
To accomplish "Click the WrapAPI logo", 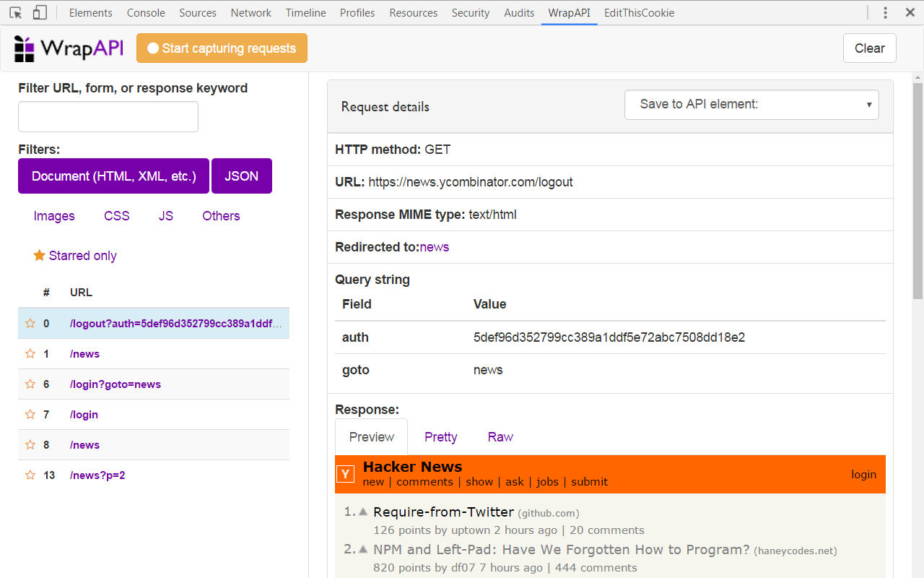I will tap(69, 48).
